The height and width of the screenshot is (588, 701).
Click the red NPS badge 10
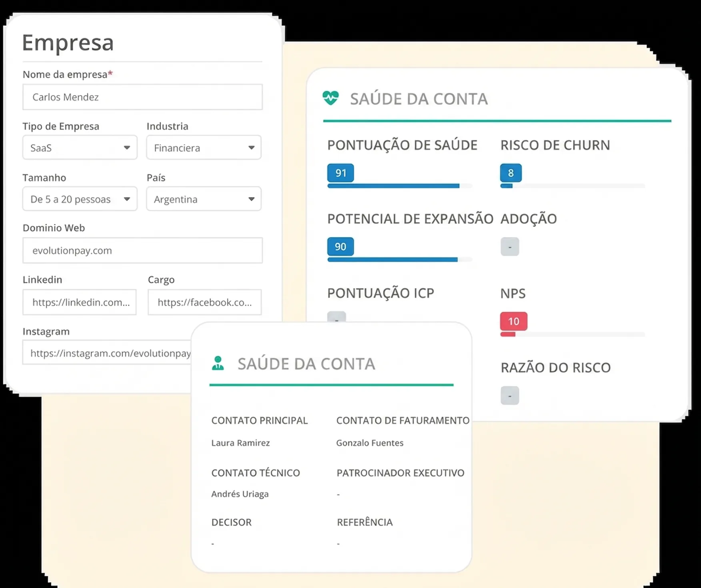(513, 321)
